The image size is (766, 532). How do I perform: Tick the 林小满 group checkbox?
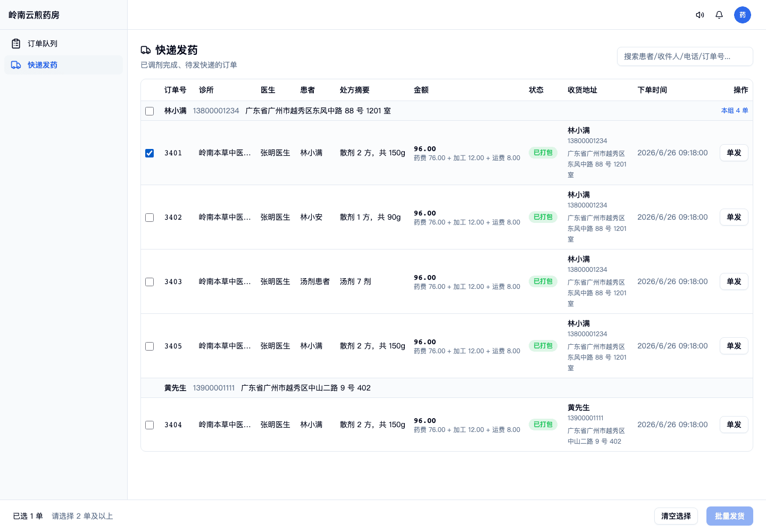pyautogui.click(x=149, y=111)
